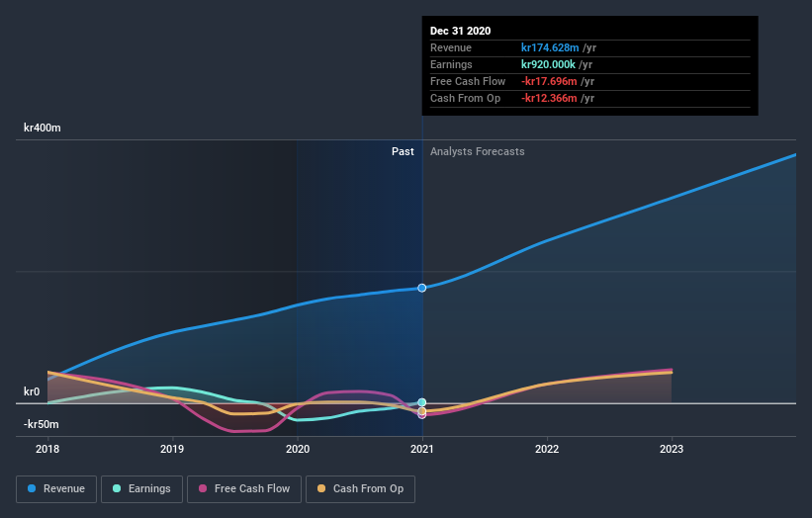Screen dimensions: 812x518
Task: Click the Analysts Forecasts label
Action: pyautogui.click(x=478, y=151)
